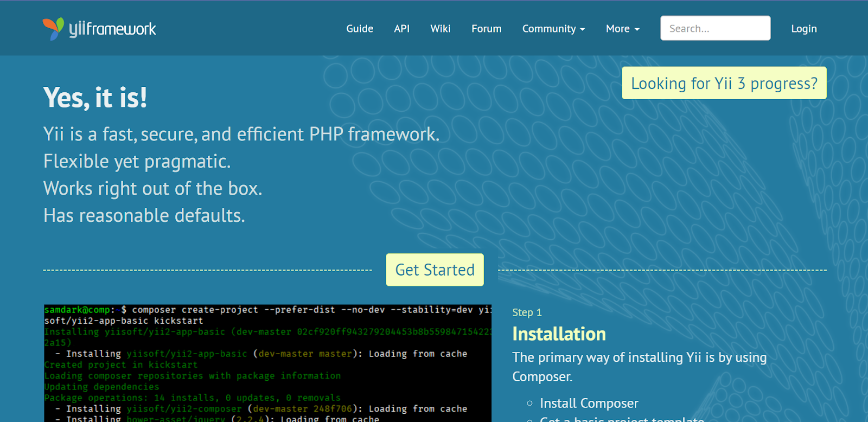Visit the Forum from navigation bar
The width and height of the screenshot is (868, 422).
click(x=486, y=29)
